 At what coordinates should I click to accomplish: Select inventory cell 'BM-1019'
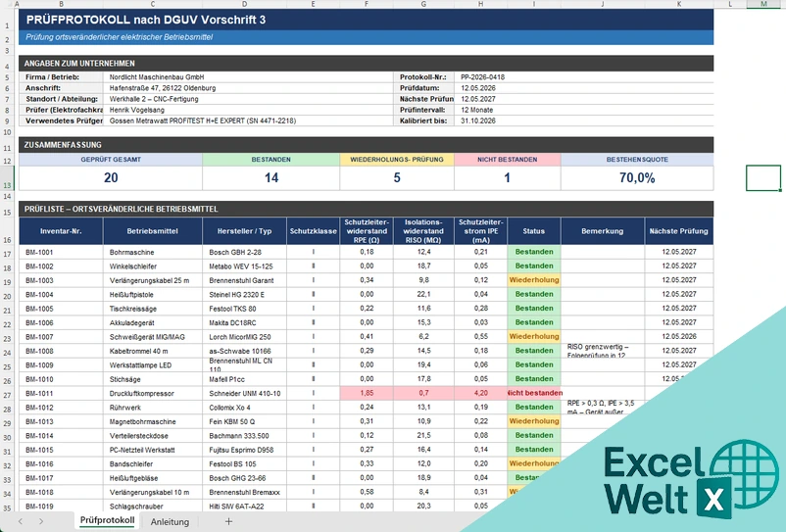click(61, 506)
